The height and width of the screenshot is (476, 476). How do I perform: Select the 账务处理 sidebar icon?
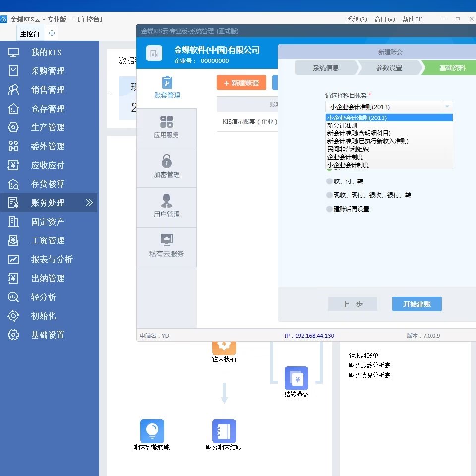coord(13,203)
